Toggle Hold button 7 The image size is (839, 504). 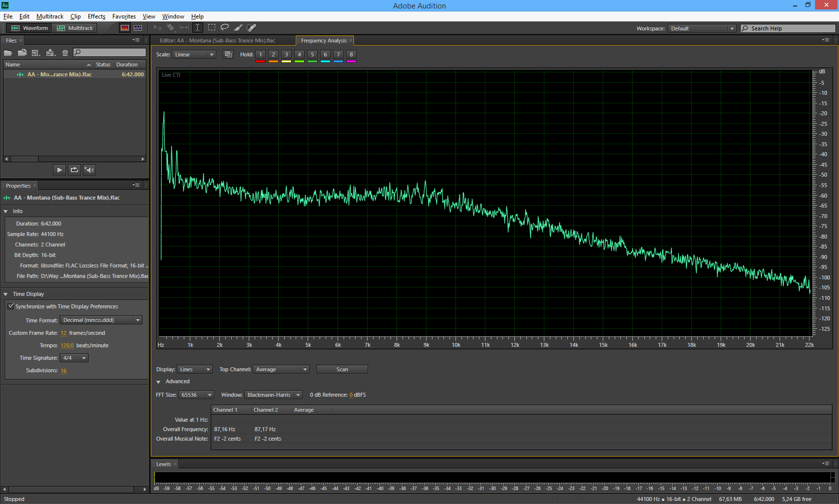(x=338, y=54)
